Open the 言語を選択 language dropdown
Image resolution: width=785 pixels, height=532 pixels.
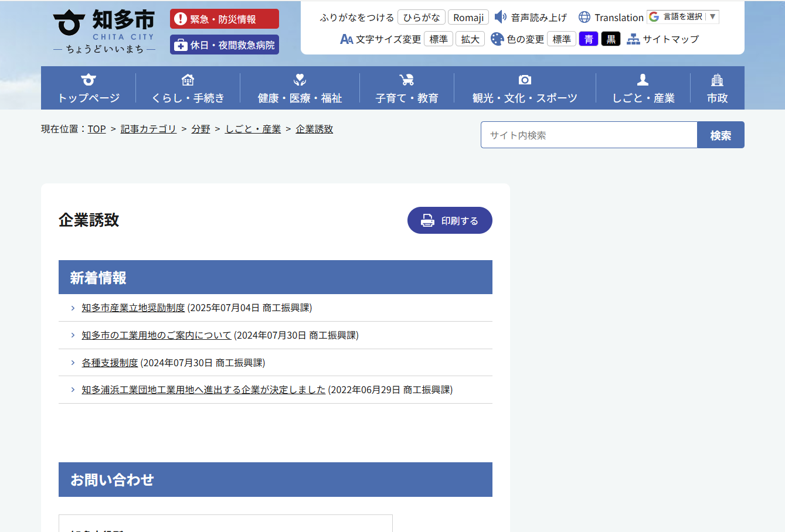[682, 17]
